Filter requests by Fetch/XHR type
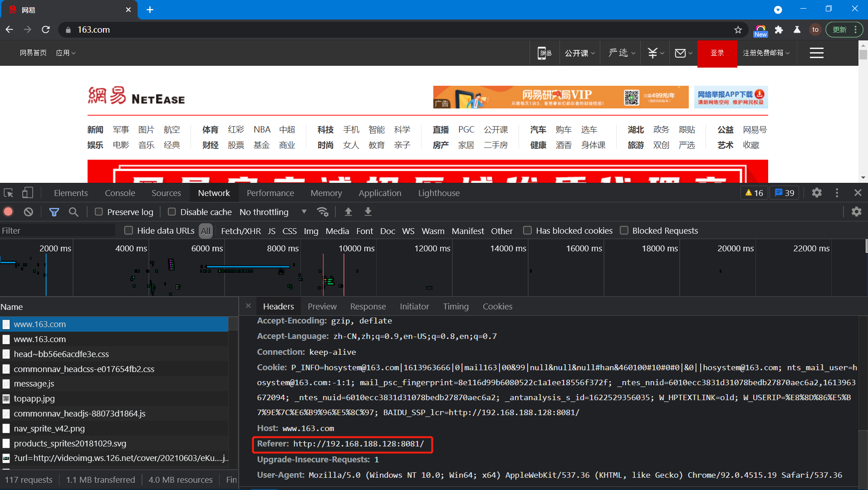868x490 pixels. [241, 231]
